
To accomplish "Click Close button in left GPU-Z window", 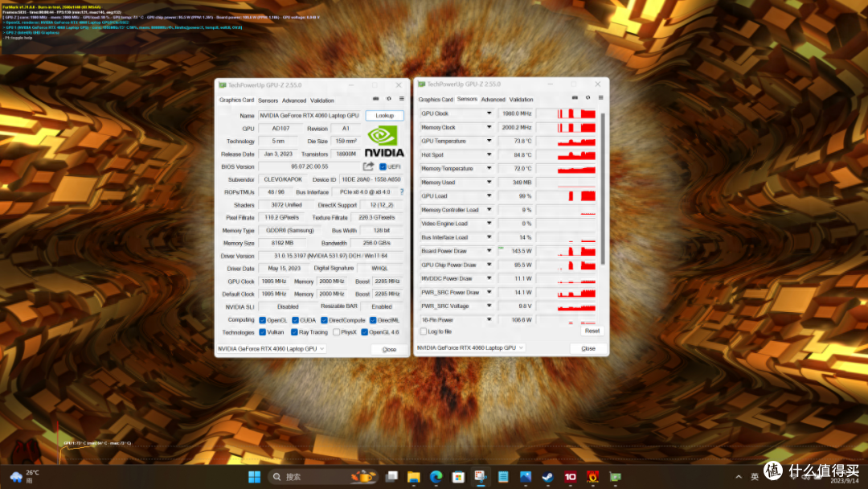I will [x=389, y=349].
